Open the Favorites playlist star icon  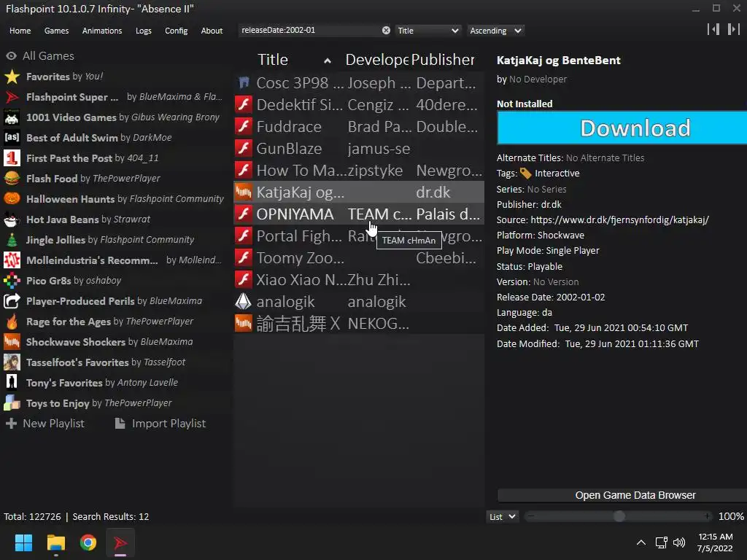click(12, 77)
